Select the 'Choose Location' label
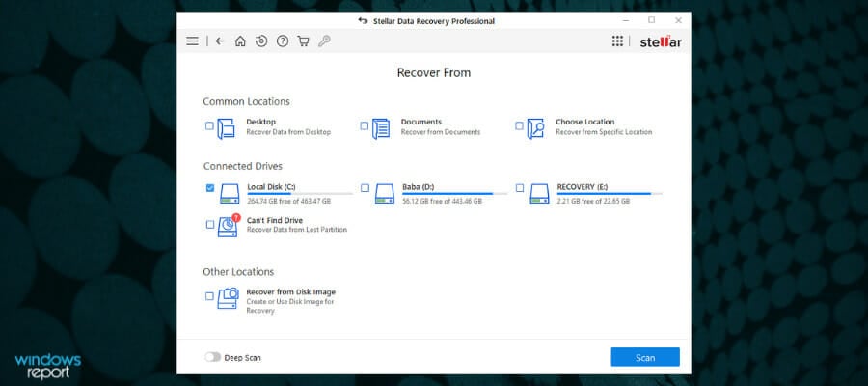 (585, 122)
